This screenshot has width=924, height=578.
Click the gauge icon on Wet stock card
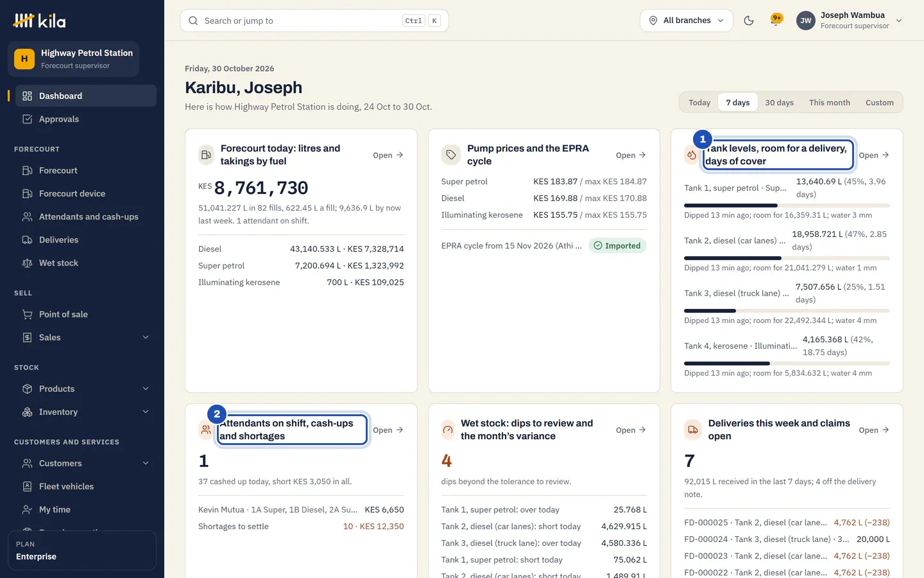[x=447, y=430]
